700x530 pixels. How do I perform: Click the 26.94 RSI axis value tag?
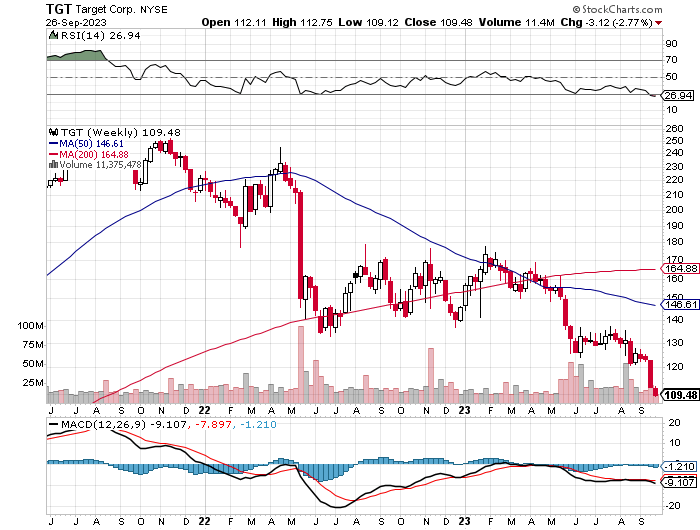678,95
